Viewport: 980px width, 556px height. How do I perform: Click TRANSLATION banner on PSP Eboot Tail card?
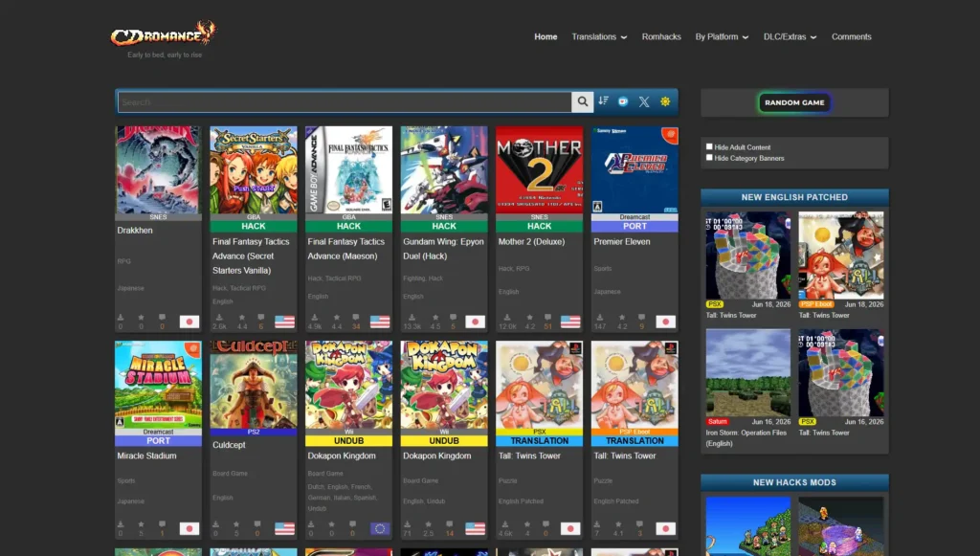click(635, 440)
